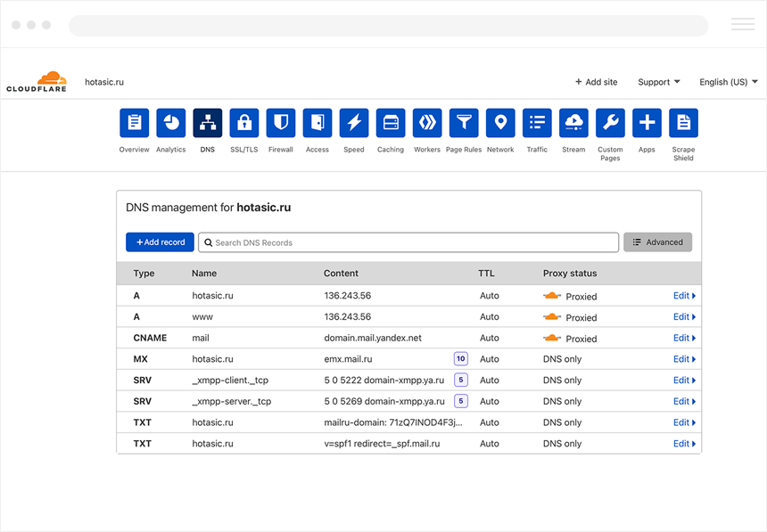767x532 pixels.
Task: Expand Edit for the mailru-domain TXT record
Action: [x=684, y=422]
